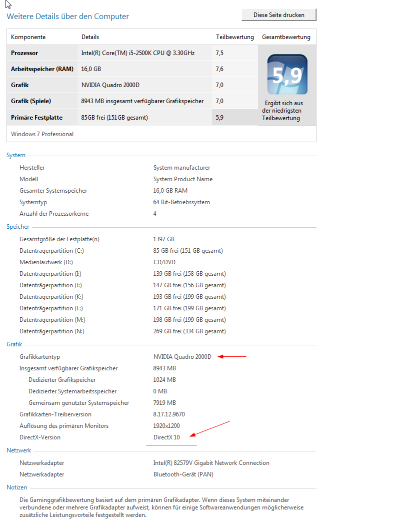This screenshot has width=417, height=532.
Task: Click the 'Notizen' section heading
Action: [x=16, y=487]
